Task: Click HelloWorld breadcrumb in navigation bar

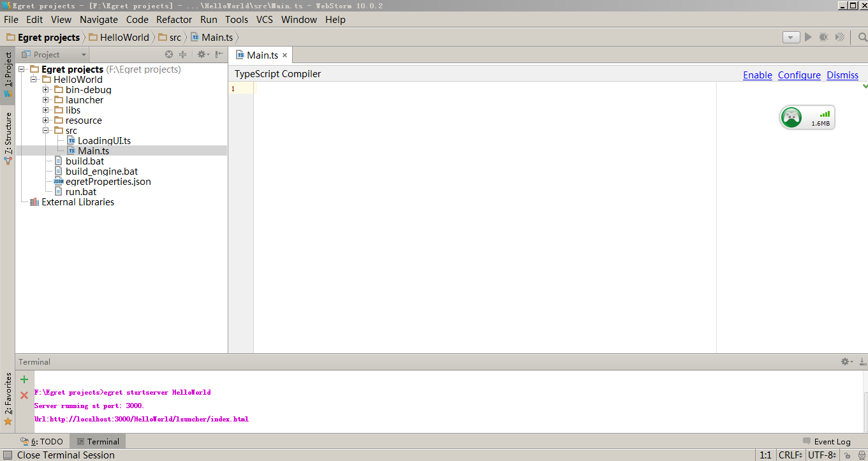Action: [x=119, y=38]
